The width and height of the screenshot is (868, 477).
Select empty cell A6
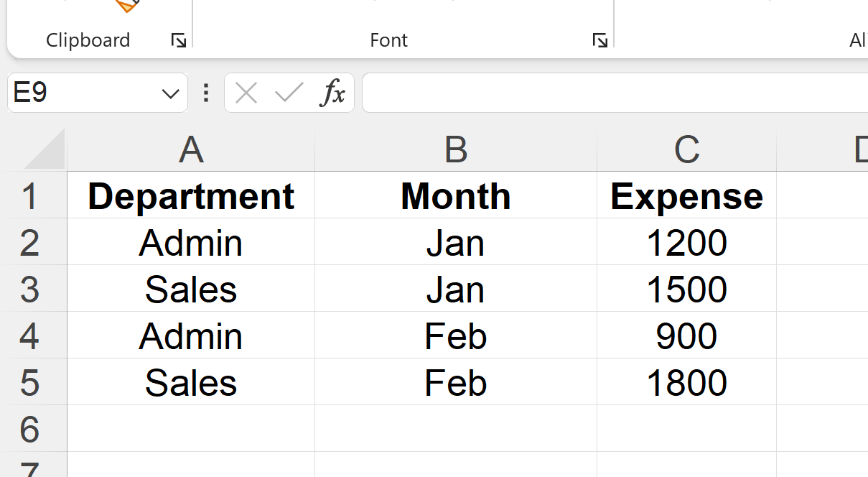(x=191, y=429)
